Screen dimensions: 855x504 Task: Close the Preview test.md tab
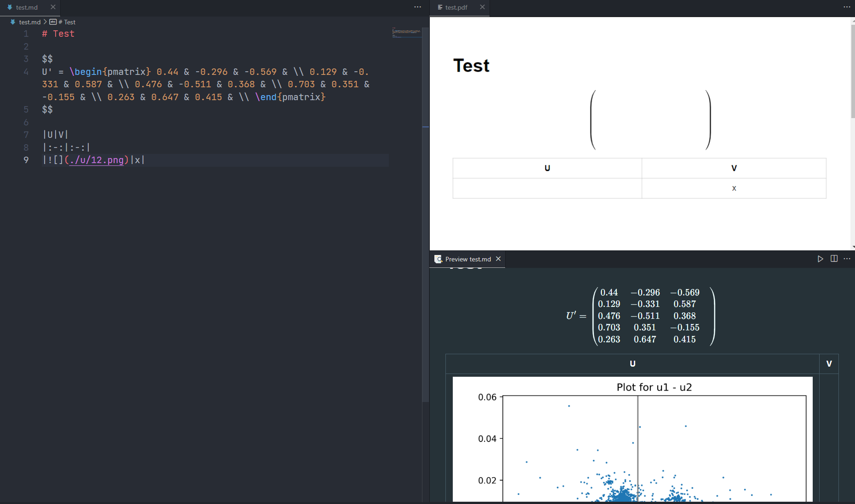[x=498, y=259]
